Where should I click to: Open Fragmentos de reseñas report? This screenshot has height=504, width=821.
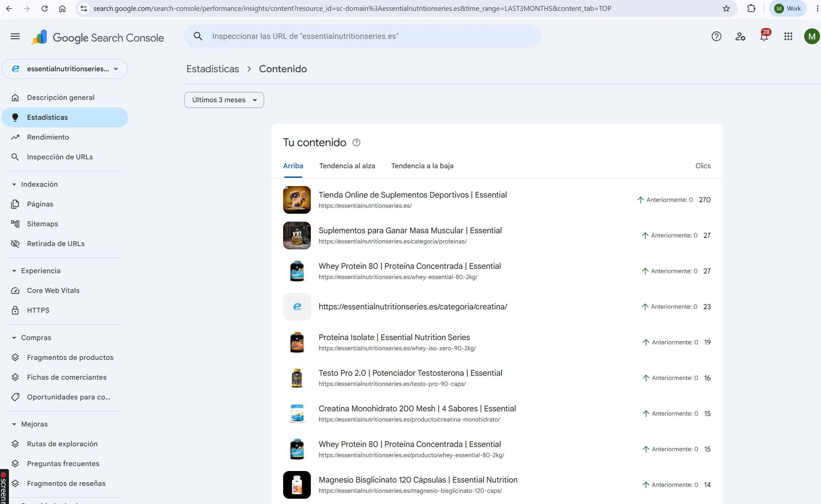pyautogui.click(x=65, y=483)
